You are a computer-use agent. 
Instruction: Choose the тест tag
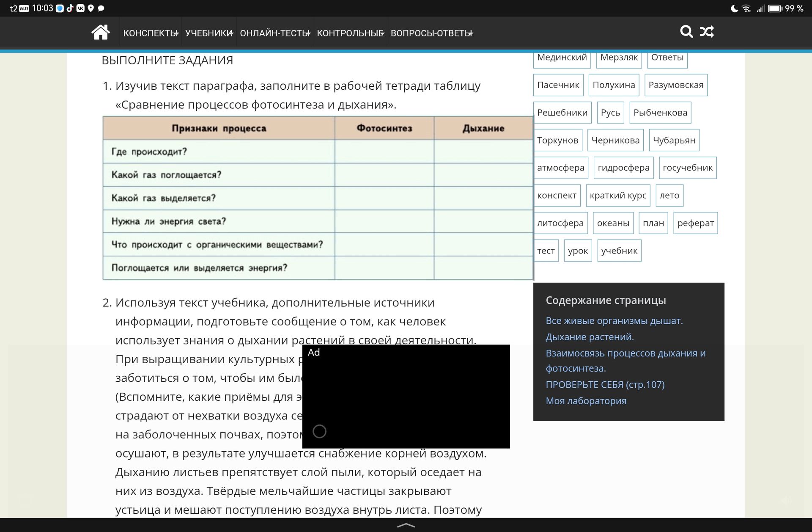[546, 251]
